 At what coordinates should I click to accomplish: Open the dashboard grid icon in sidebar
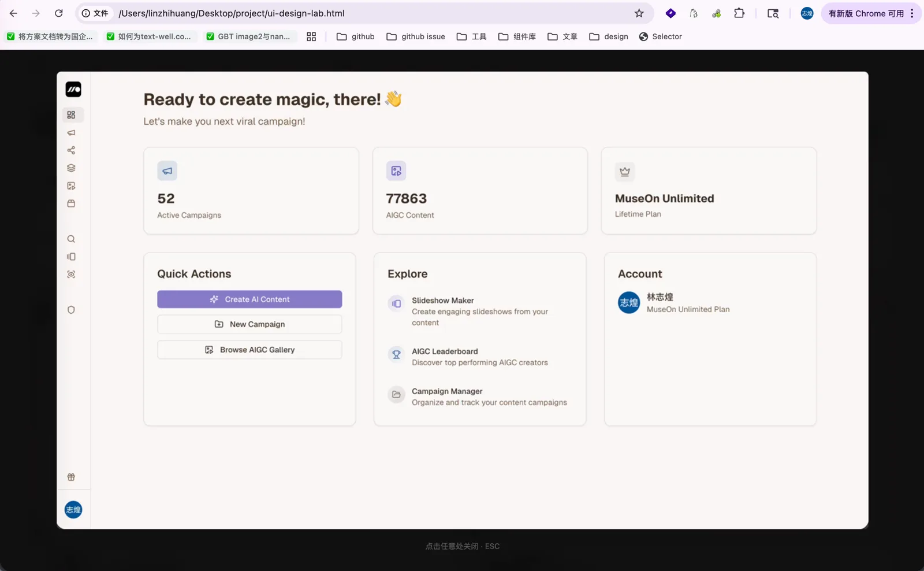[x=71, y=115]
